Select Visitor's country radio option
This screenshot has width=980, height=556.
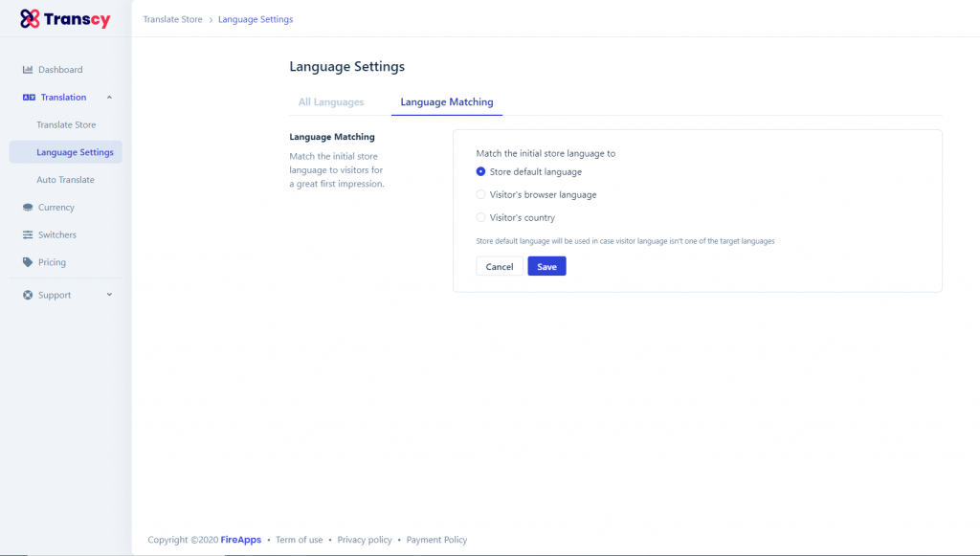click(x=480, y=218)
